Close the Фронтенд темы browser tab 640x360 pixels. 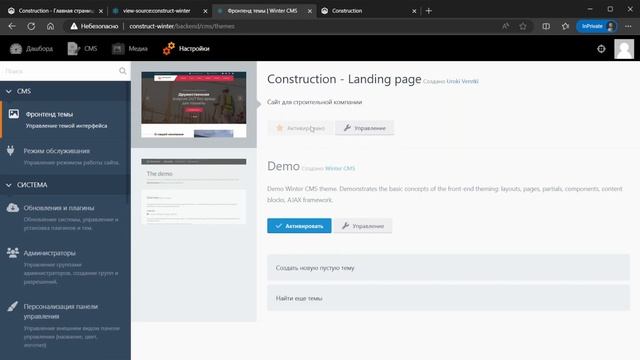(x=310, y=11)
